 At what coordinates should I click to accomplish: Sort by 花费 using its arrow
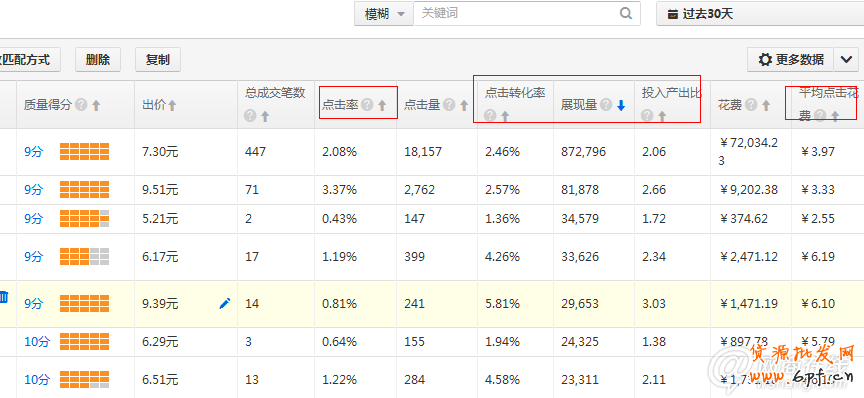[766, 105]
